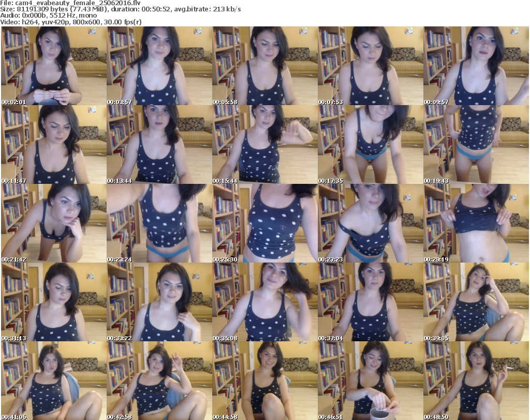Select the thumbnail at 00:42:58
530x420 pixels.
click(x=159, y=381)
